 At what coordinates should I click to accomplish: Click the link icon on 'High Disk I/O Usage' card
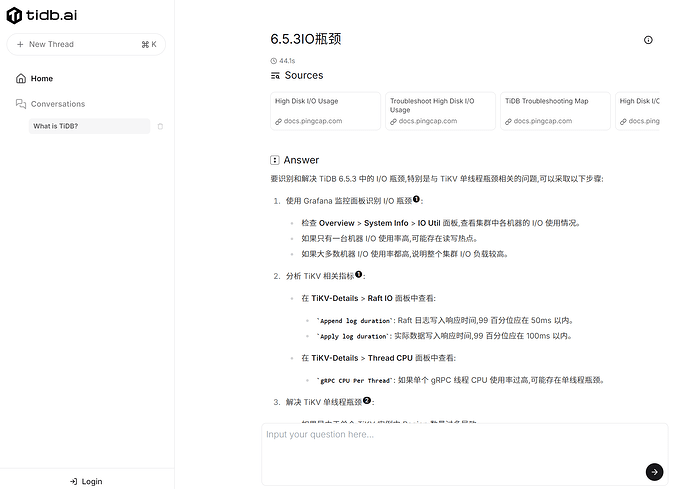(x=278, y=121)
